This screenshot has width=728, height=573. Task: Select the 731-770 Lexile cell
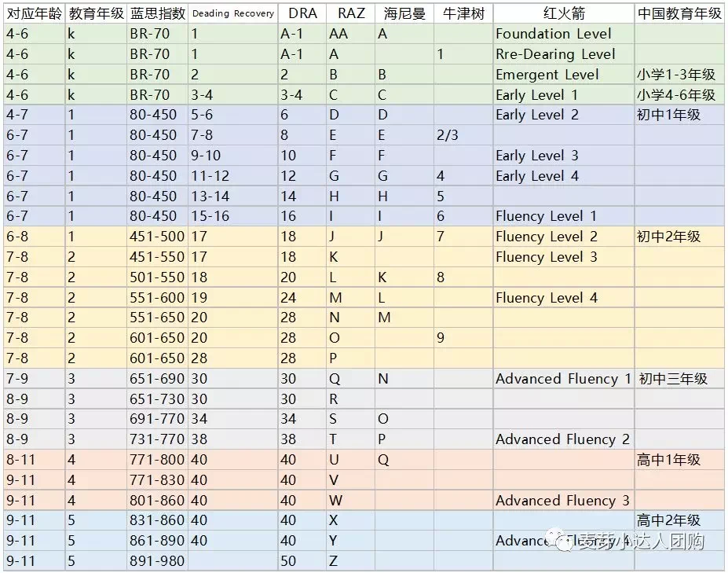pos(157,439)
